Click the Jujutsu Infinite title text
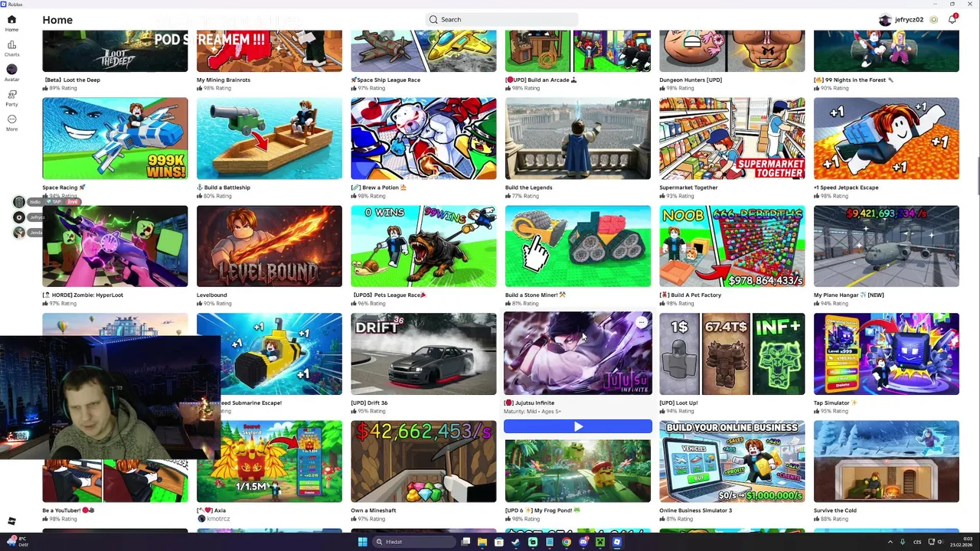Image resolution: width=980 pixels, height=551 pixels. point(530,403)
